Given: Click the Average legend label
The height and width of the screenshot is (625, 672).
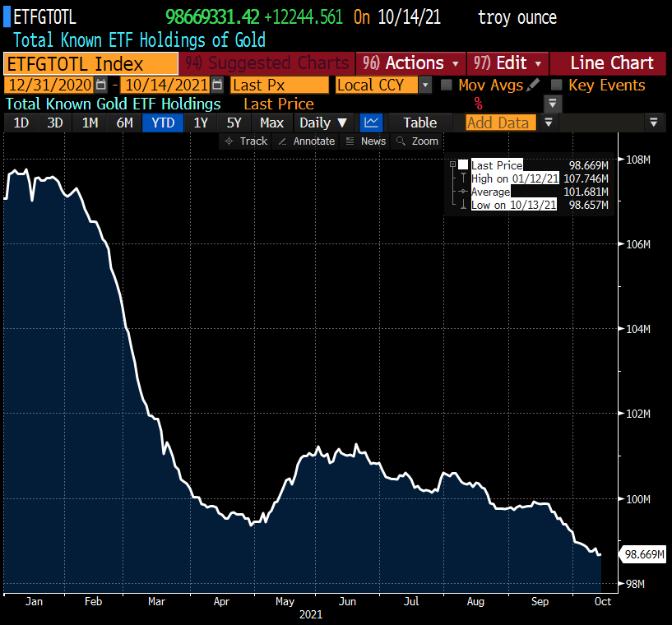Looking at the screenshot, I should 491,192.
